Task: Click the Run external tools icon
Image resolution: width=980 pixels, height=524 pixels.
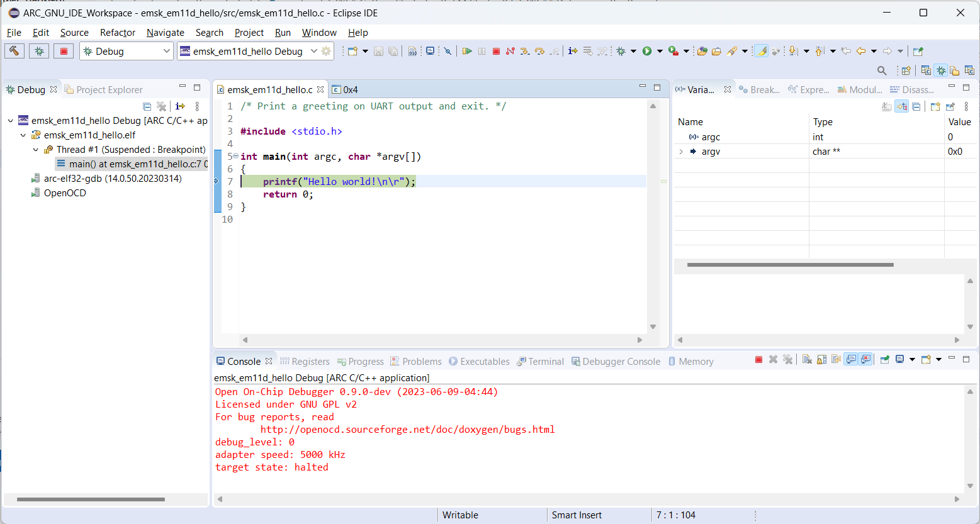Action: point(673,51)
